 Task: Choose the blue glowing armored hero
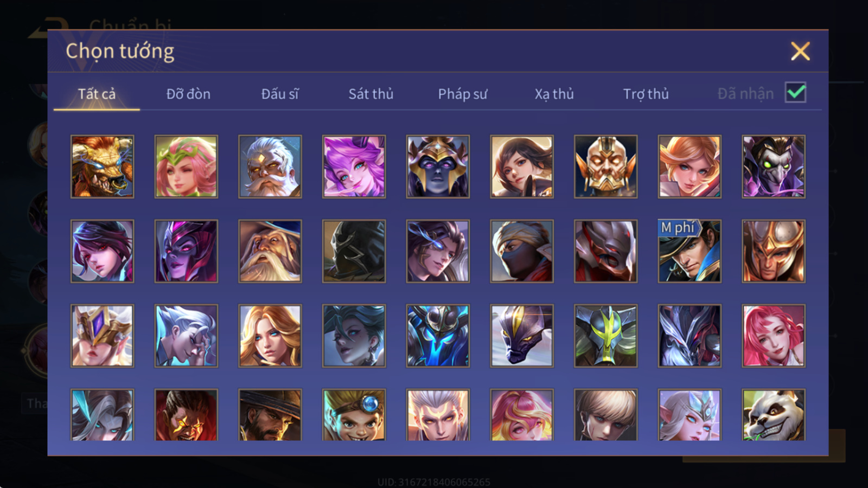[438, 336]
